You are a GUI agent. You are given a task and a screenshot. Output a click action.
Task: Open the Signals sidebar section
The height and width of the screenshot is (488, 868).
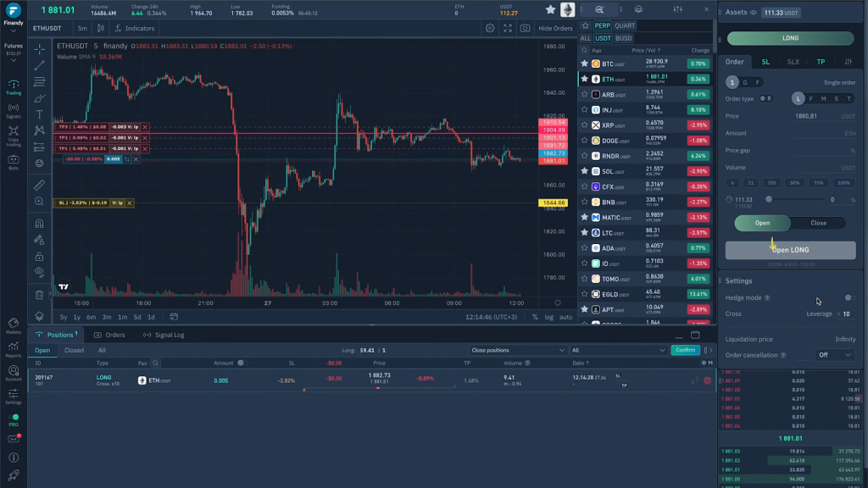pos(14,111)
